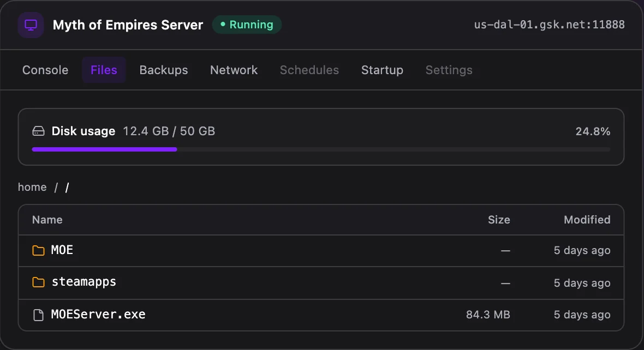
Task: Click the Disk usage label
Action: (x=84, y=131)
